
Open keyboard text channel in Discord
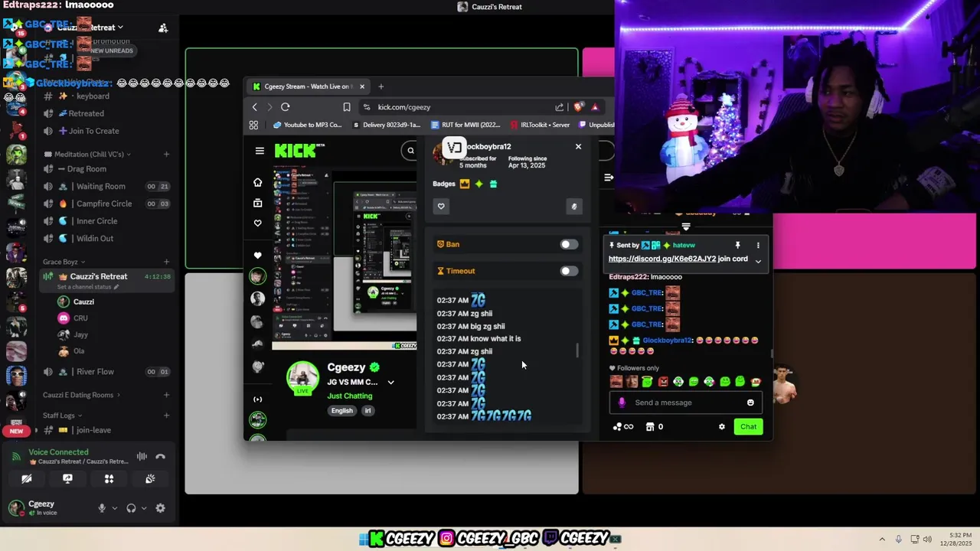click(x=107, y=96)
